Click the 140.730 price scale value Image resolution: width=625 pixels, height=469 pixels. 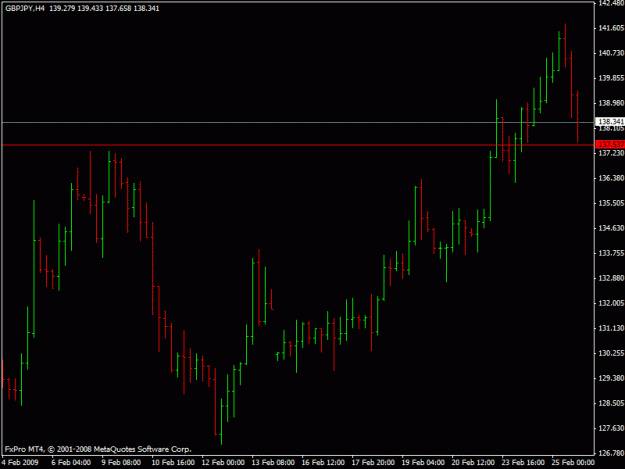pos(611,53)
